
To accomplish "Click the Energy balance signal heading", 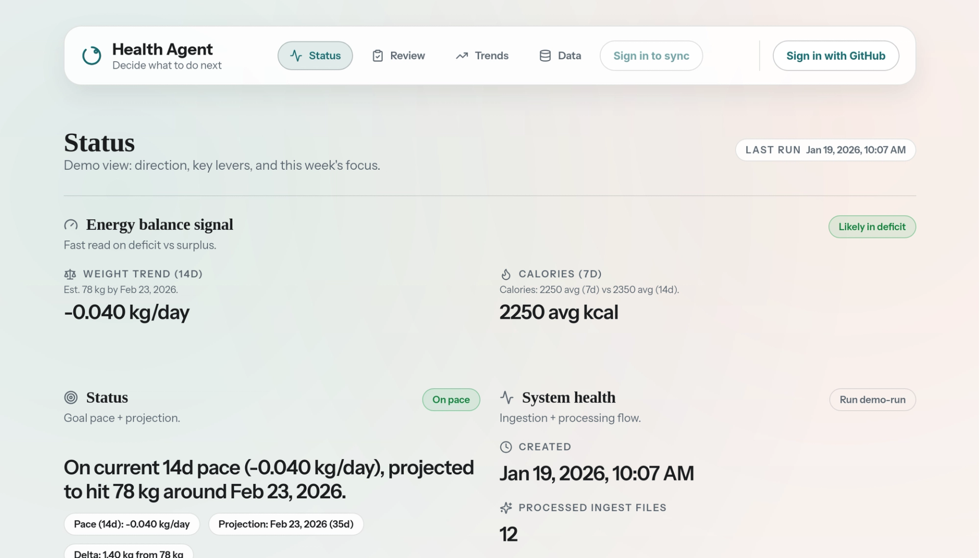I will point(159,225).
